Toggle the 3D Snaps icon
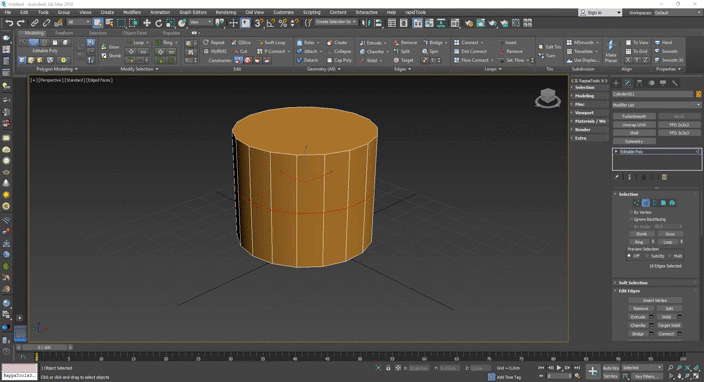Viewport: 704px width, 382px height. [x=259, y=23]
